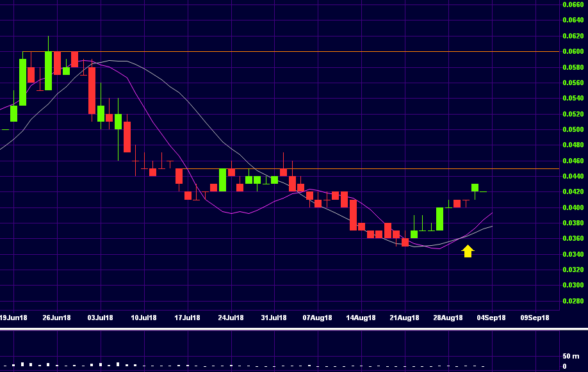Select the 0.0640 price level label
The width and height of the screenshot is (588, 372).
(573, 20)
